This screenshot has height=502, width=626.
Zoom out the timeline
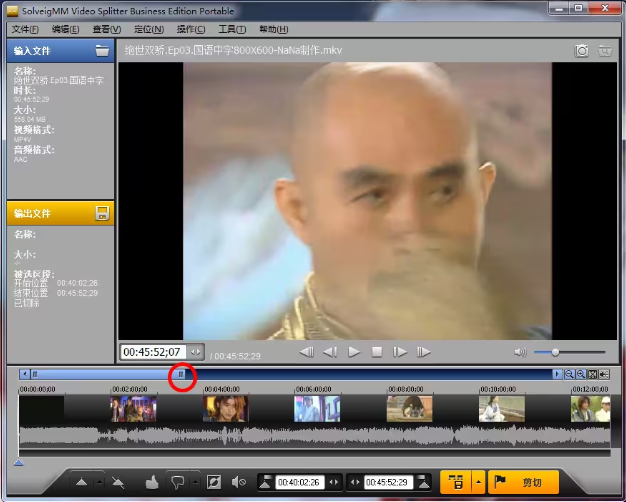coord(569,374)
